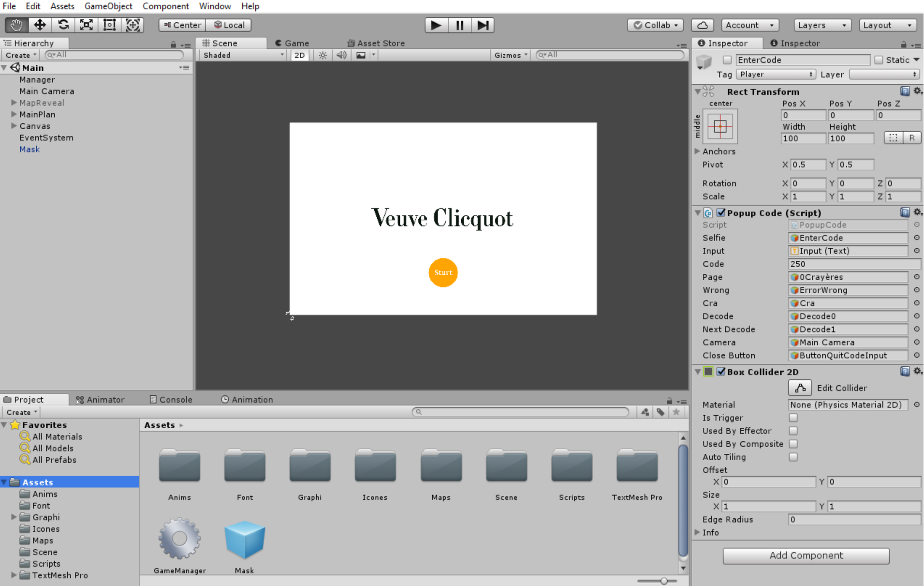Switch to the Asset Store tab
This screenshot has height=586, width=924.
point(376,43)
